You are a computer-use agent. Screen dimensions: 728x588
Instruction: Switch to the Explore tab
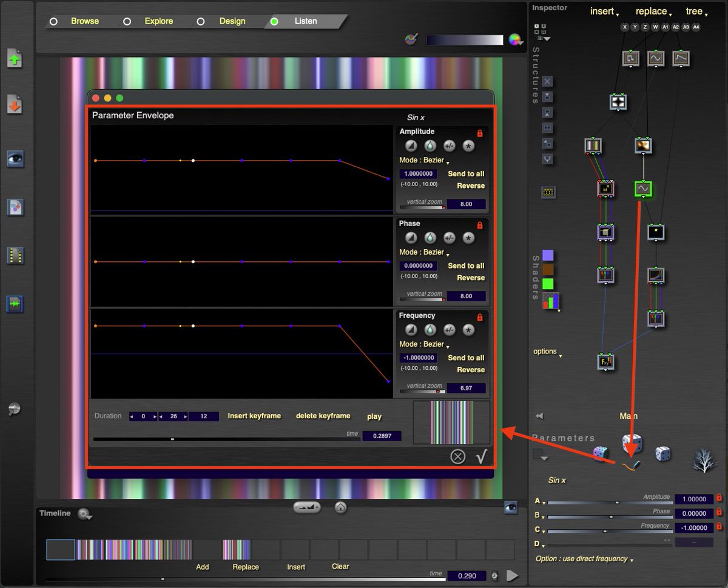point(158,21)
